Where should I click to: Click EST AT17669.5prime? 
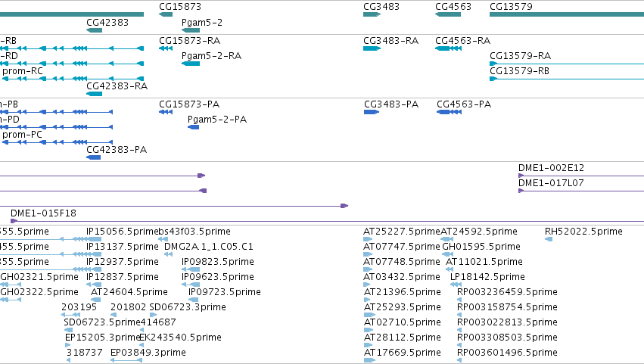click(x=403, y=353)
